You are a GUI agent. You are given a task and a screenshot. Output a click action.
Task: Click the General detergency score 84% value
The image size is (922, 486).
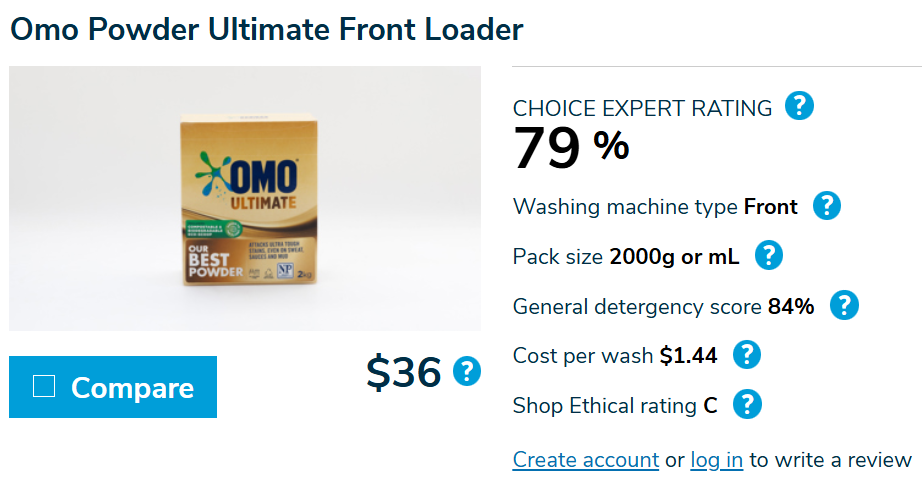[790, 306]
